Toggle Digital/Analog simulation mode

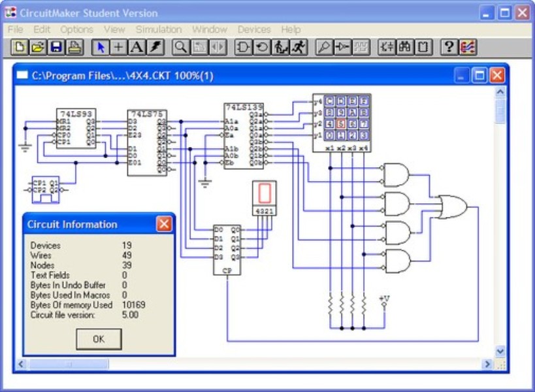click(x=242, y=46)
